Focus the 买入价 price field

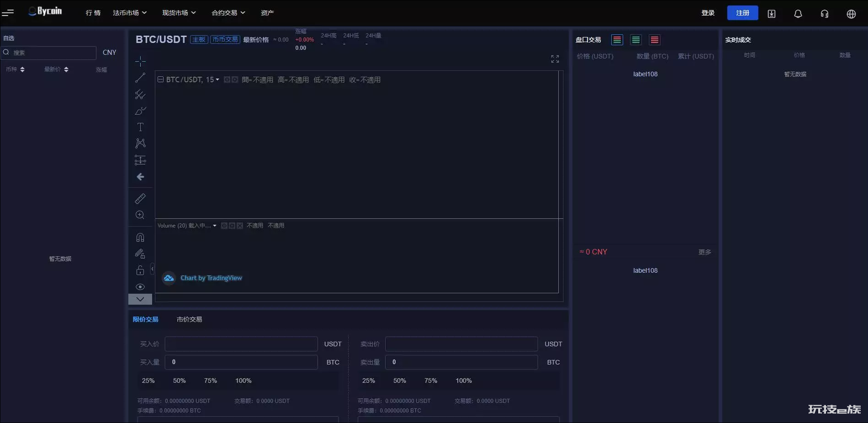[x=241, y=344]
